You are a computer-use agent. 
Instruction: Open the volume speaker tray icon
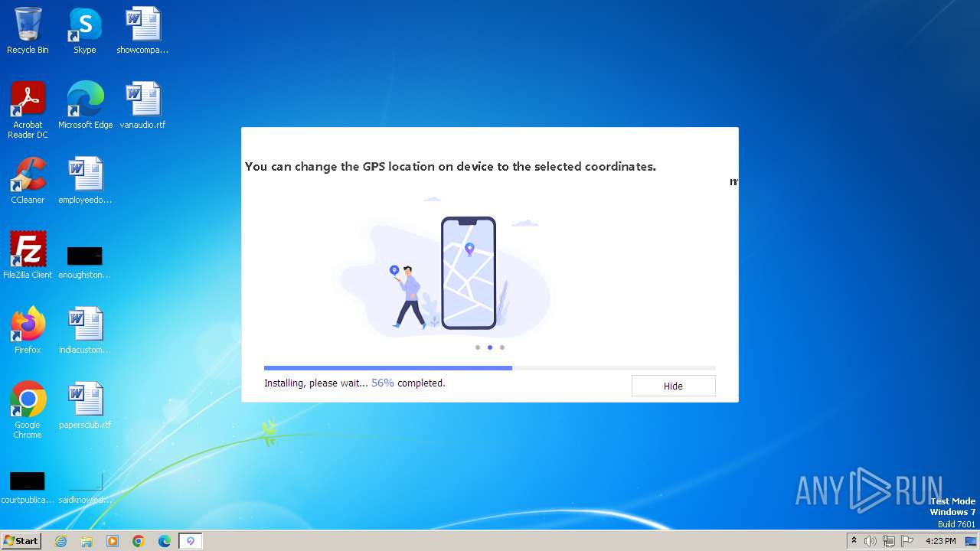point(871,541)
